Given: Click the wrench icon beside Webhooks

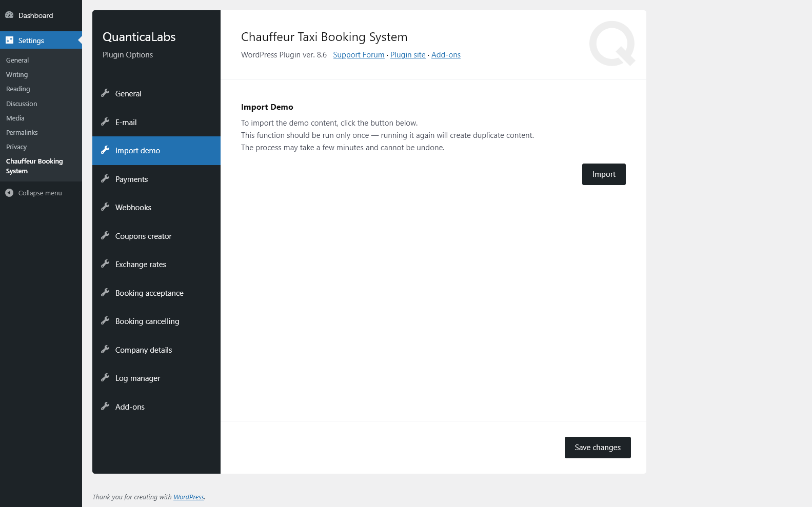Looking at the screenshot, I should 105,207.
